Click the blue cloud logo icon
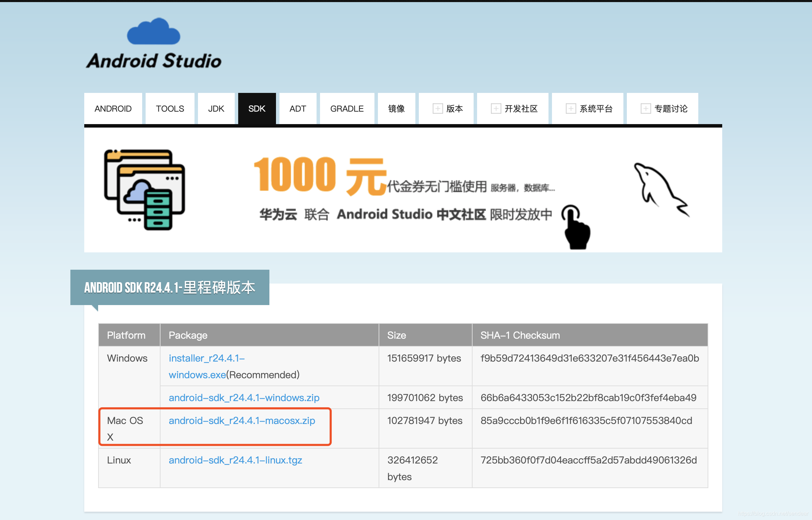 point(154,31)
